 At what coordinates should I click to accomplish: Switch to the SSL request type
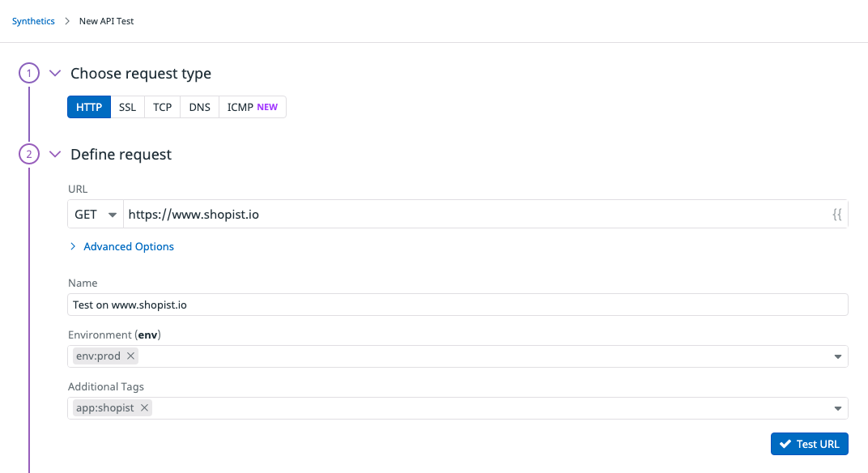pos(127,106)
